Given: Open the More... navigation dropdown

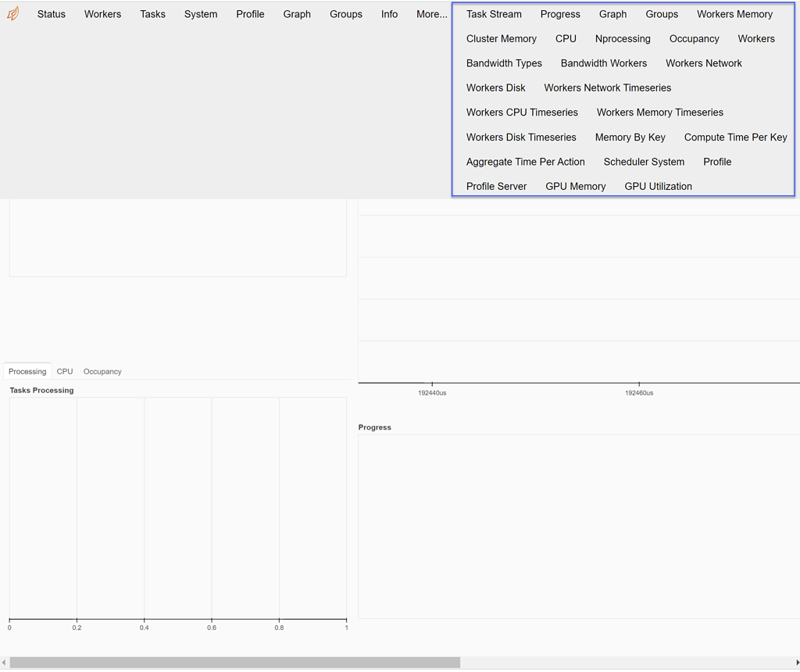Looking at the screenshot, I should [431, 13].
